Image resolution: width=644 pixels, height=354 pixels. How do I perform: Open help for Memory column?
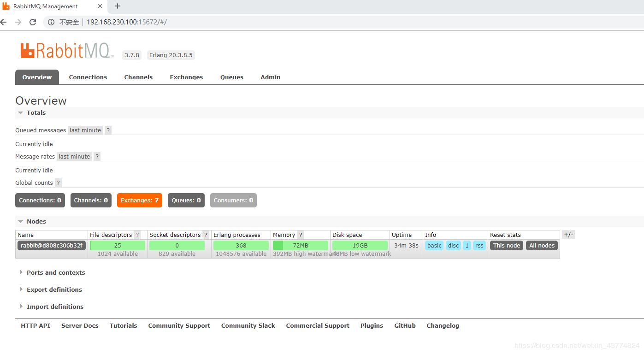tap(301, 235)
